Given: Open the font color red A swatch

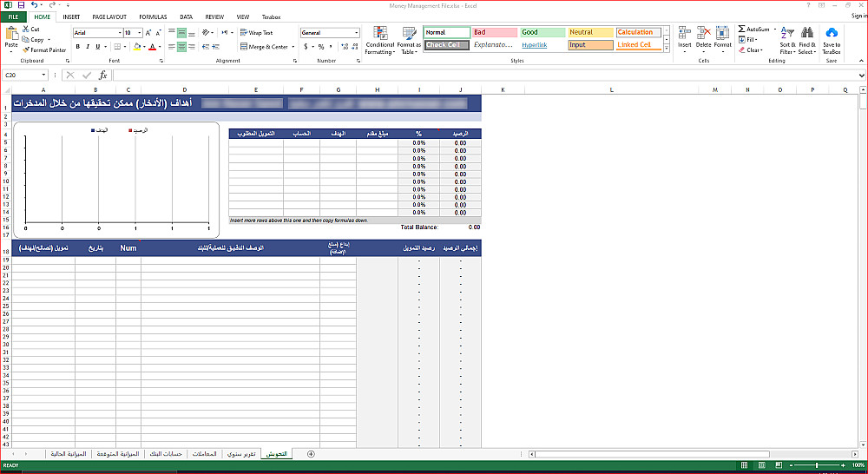Looking at the screenshot, I should click(x=153, y=47).
